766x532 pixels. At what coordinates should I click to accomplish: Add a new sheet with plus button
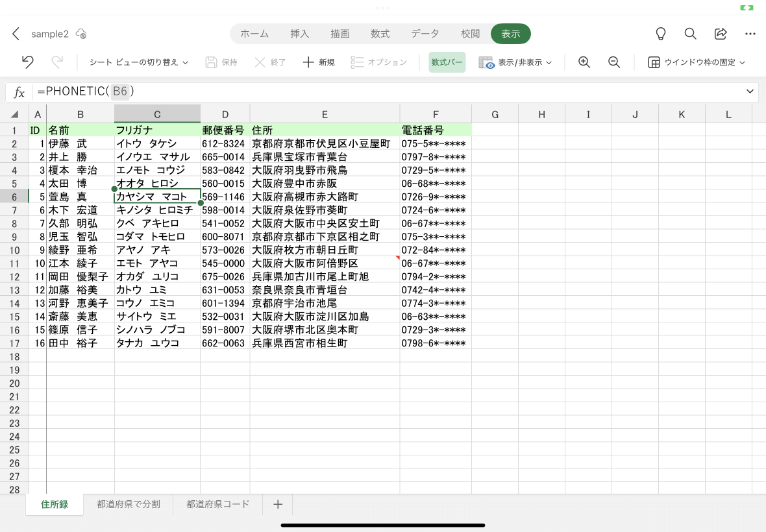click(277, 504)
